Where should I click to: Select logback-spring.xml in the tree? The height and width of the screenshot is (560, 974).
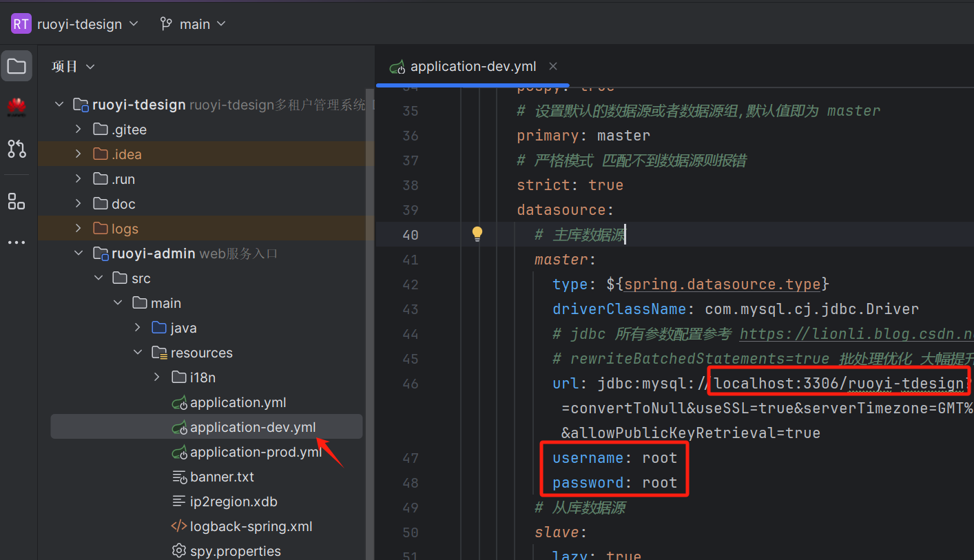pyautogui.click(x=251, y=526)
